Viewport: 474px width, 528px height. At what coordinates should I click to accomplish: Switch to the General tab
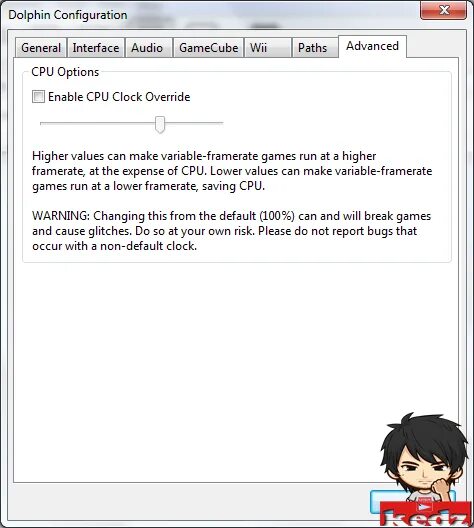click(x=41, y=47)
